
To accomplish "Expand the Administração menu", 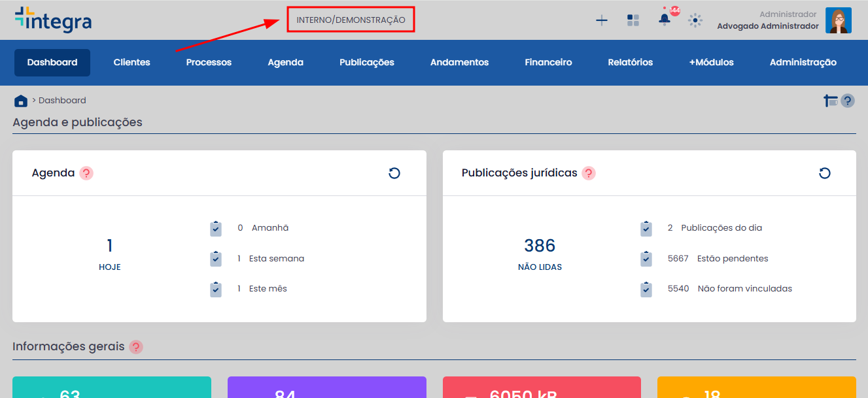I will [x=803, y=63].
